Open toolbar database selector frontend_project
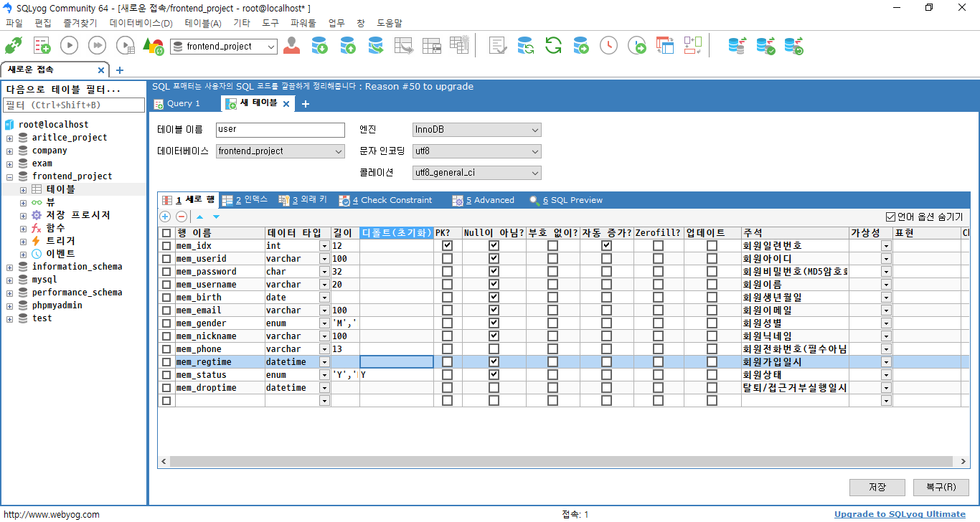The width and height of the screenshot is (980, 522). (x=224, y=47)
